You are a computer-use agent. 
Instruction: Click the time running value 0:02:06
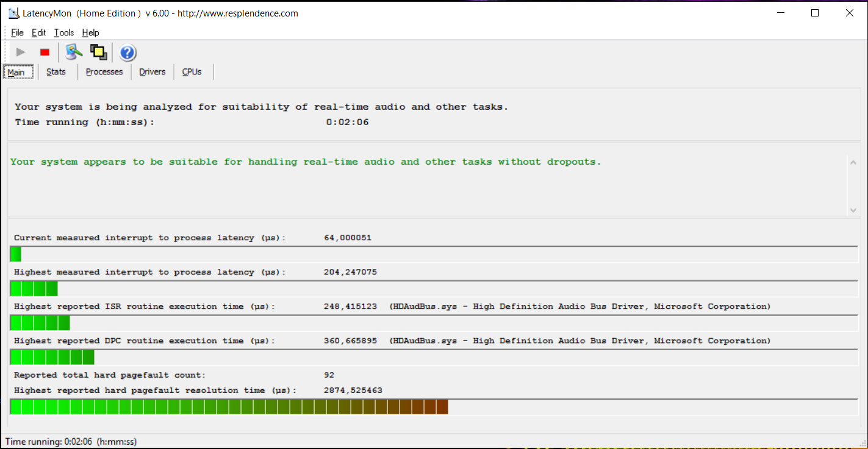pos(348,123)
